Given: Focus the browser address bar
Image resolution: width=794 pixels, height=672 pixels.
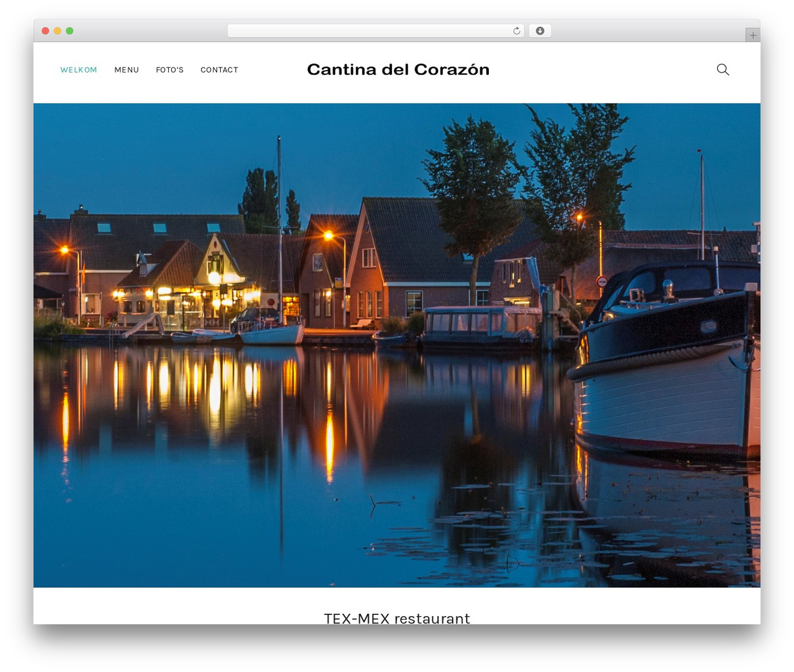Looking at the screenshot, I should [375, 31].
